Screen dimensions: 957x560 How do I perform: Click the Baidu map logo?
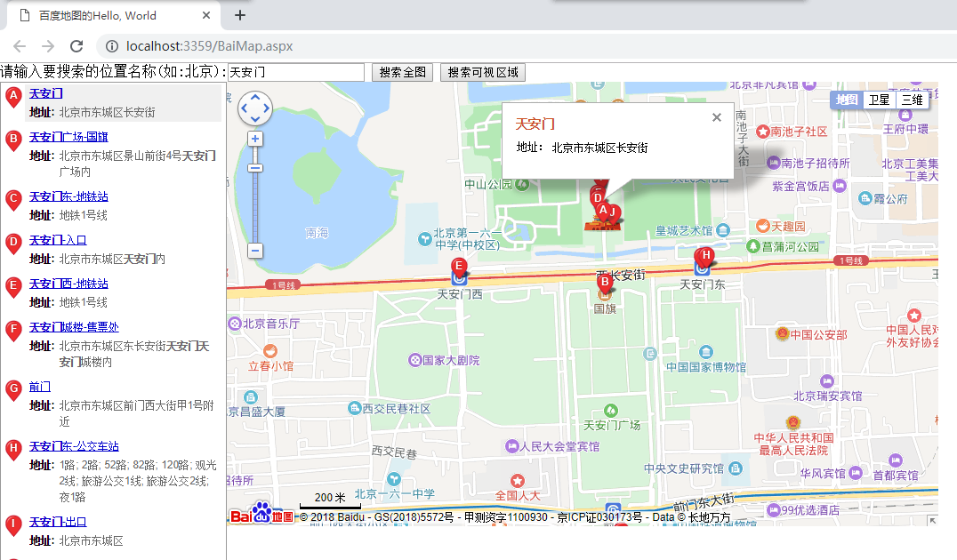click(261, 514)
